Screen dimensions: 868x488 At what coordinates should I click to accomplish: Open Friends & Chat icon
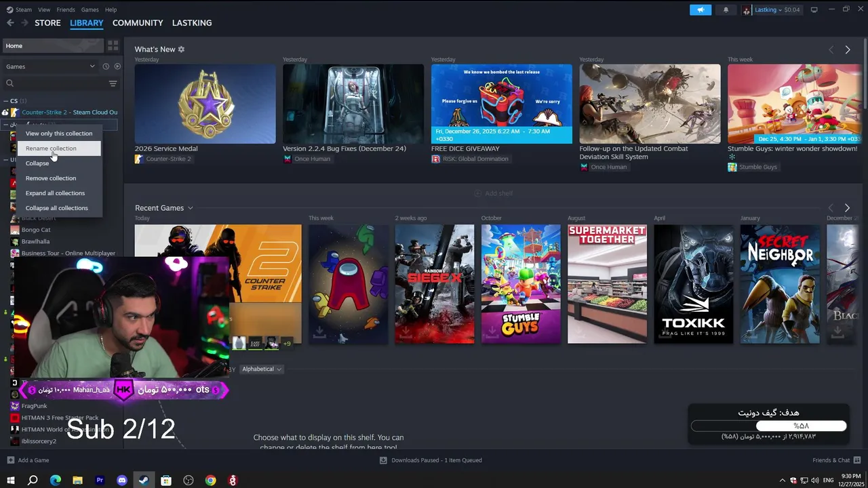point(857,460)
